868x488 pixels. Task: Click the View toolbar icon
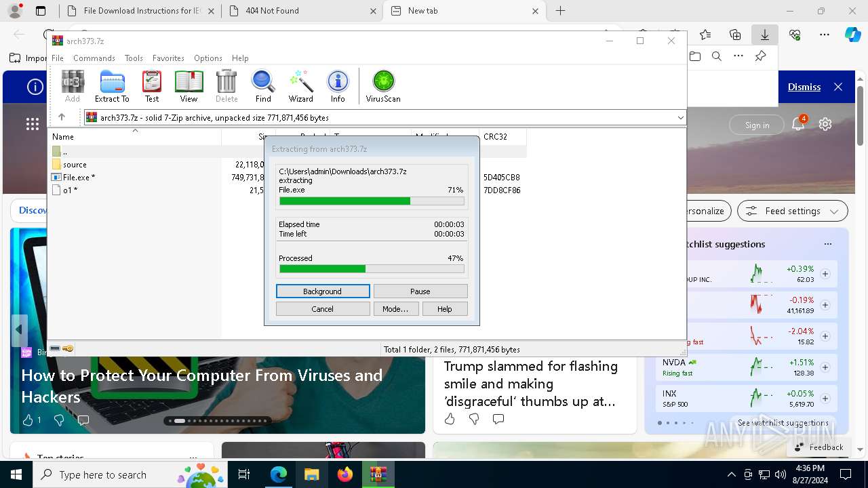click(x=189, y=86)
